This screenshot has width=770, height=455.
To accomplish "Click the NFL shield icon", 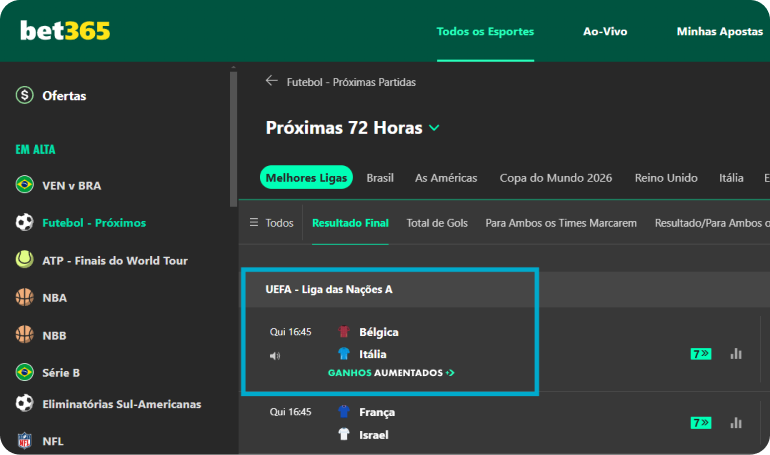I will pyautogui.click(x=25, y=440).
